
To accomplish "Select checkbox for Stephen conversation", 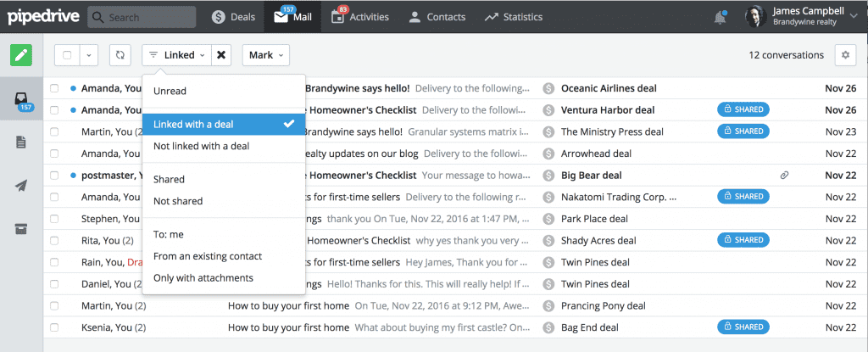I will 54,219.
